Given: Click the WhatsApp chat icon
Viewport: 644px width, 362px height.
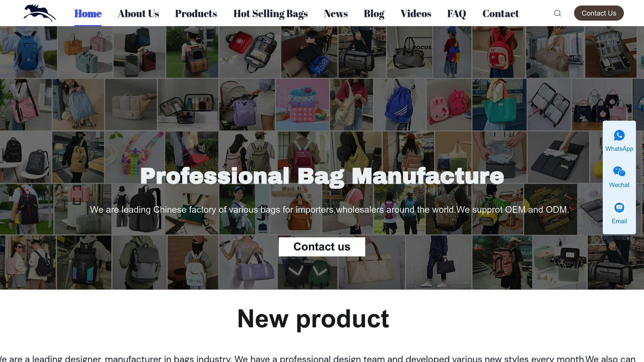Looking at the screenshot, I should pyautogui.click(x=619, y=135).
